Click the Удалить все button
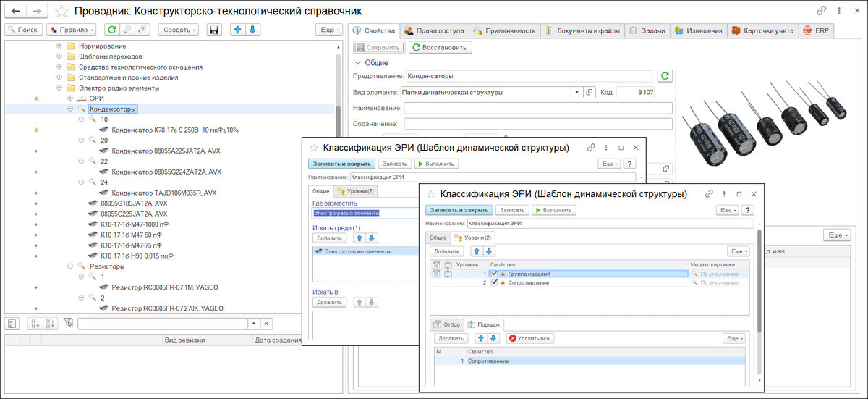868x399 pixels. coord(530,338)
